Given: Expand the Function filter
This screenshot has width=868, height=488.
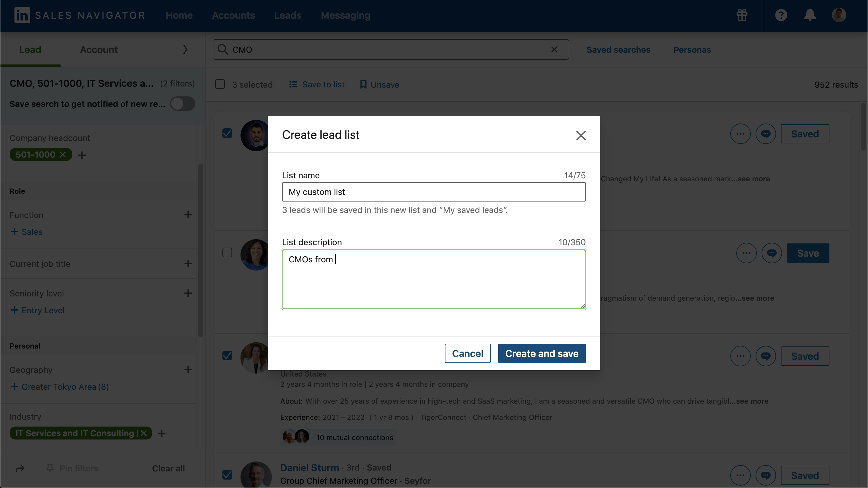Looking at the screenshot, I should click(x=188, y=215).
